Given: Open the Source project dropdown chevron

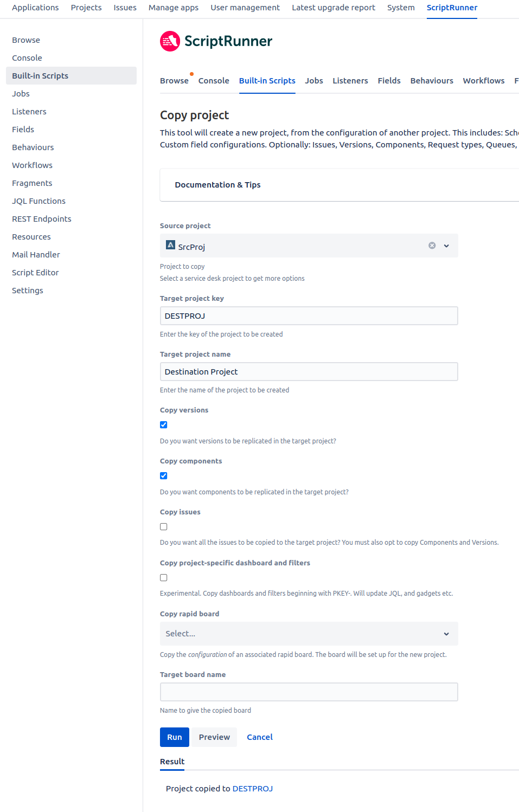Looking at the screenshot, I should (x=446, y=246).
